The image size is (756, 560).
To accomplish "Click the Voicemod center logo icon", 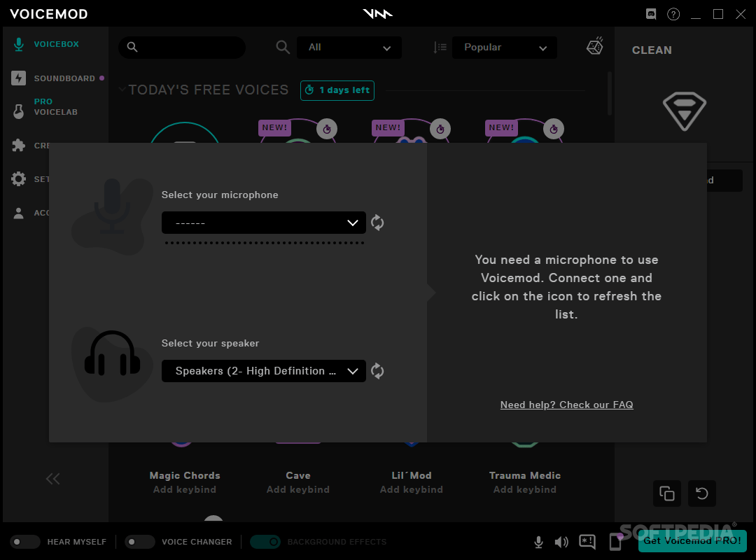I will [377, 14].
